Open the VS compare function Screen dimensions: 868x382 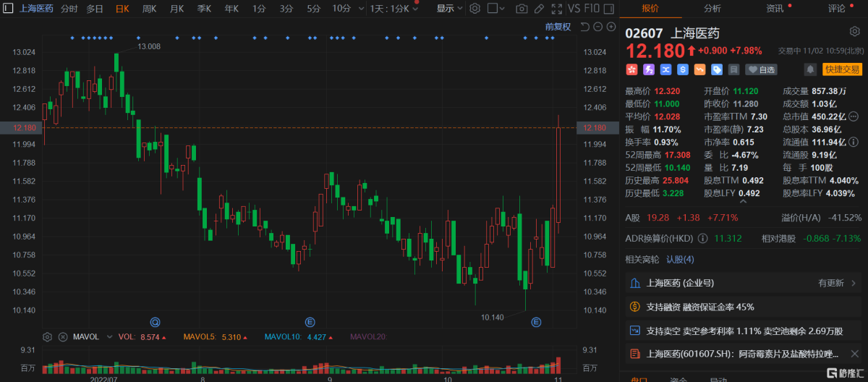pyautogui.click(x=574, y=9)
